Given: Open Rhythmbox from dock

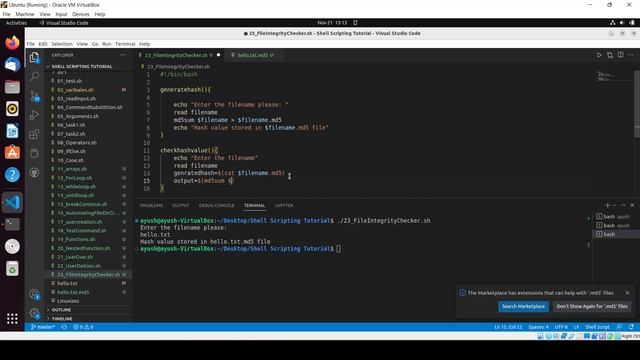Looking at the screenshot, I should coord(12,109).
